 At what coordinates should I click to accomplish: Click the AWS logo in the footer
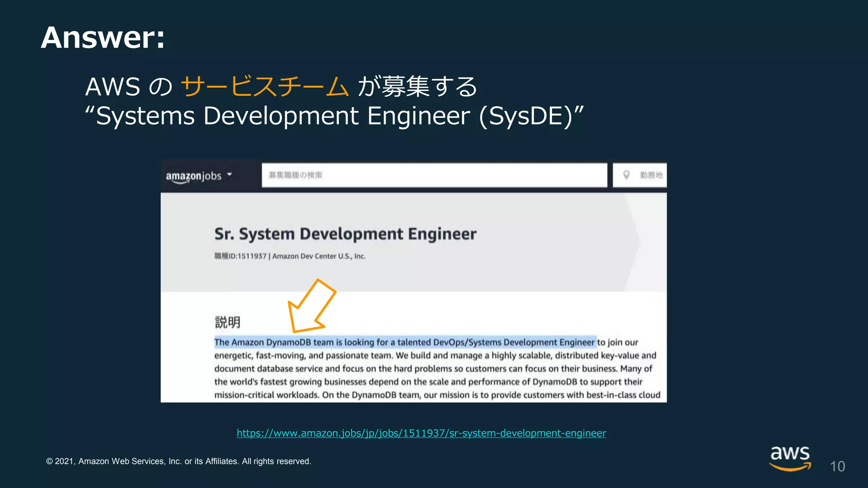(x=790, y=458)
